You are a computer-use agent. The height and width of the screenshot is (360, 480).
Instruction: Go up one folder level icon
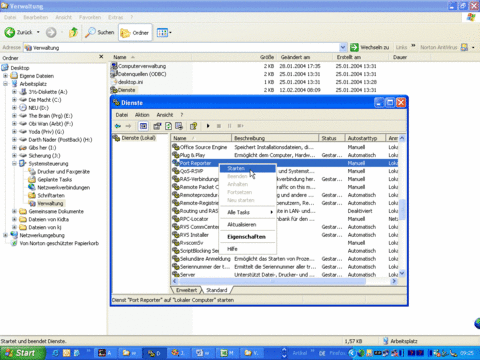[x=73, y=32]
